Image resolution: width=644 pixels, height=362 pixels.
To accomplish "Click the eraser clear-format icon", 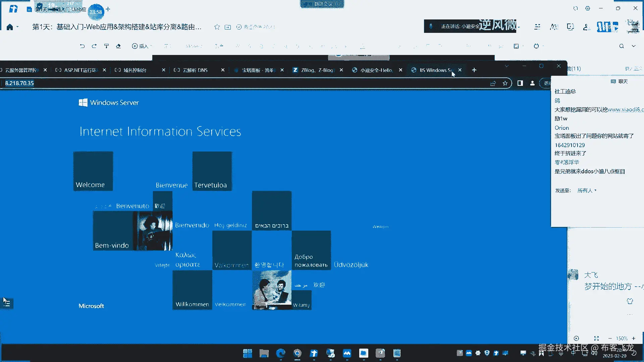I will click(118, 46).
